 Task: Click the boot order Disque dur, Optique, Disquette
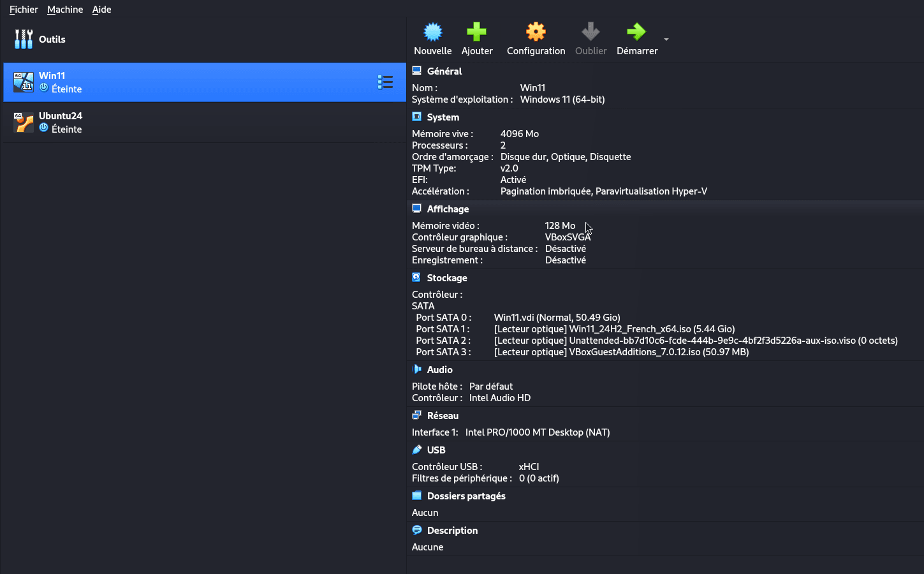click(x=566, y=157)
